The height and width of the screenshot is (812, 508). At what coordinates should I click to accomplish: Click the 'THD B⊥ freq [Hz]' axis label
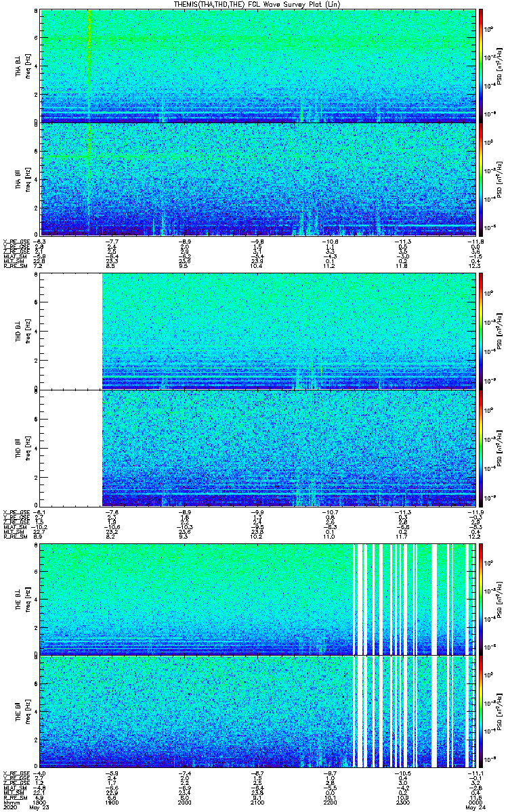(x=23, y=332)
